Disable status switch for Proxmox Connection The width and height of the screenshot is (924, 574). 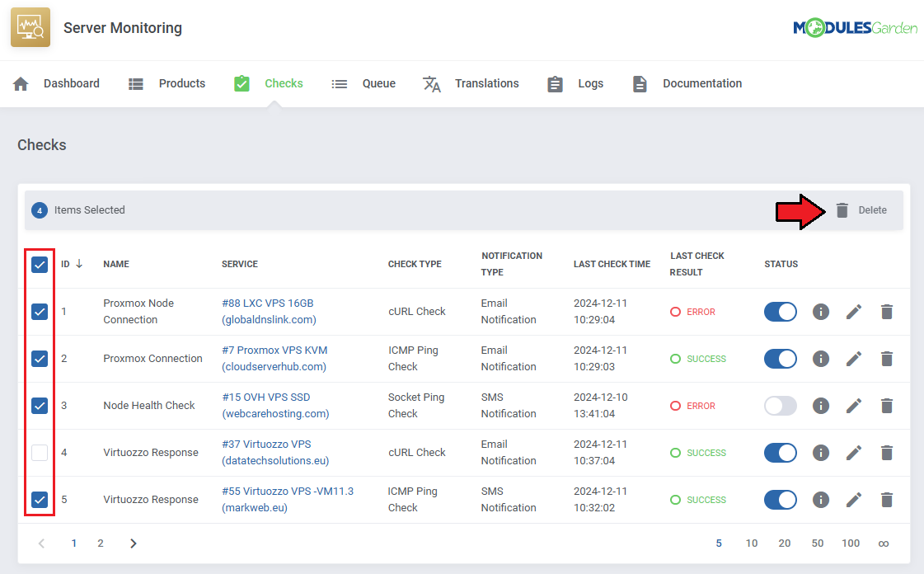781,359
